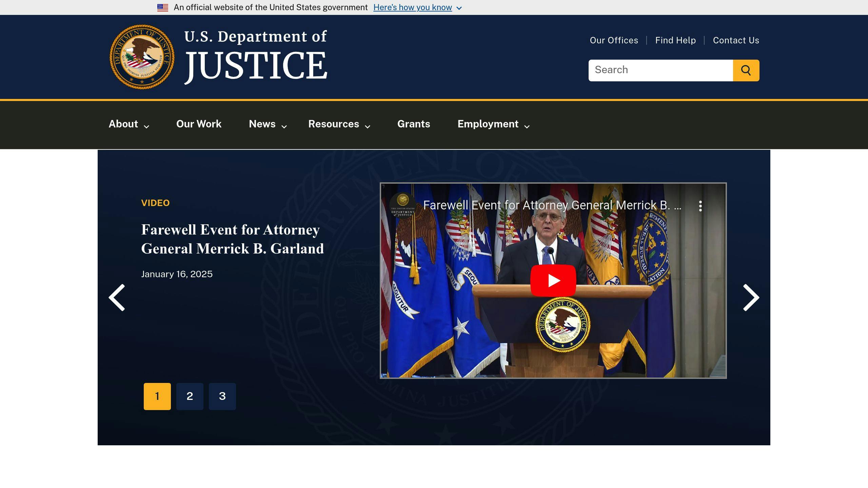
Task: Select carousel slide 3 button
Action: (222, 396)
